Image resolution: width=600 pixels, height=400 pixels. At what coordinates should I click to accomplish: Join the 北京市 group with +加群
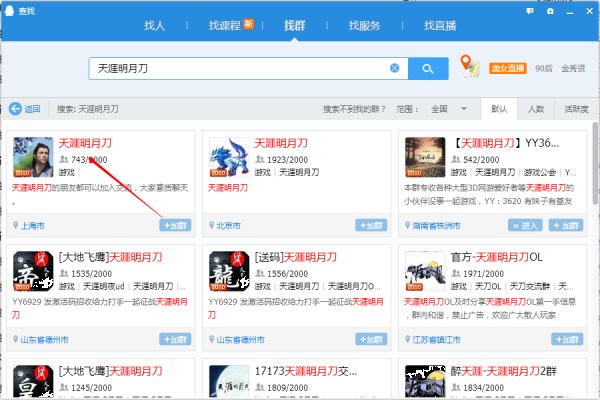pos(371,225)
